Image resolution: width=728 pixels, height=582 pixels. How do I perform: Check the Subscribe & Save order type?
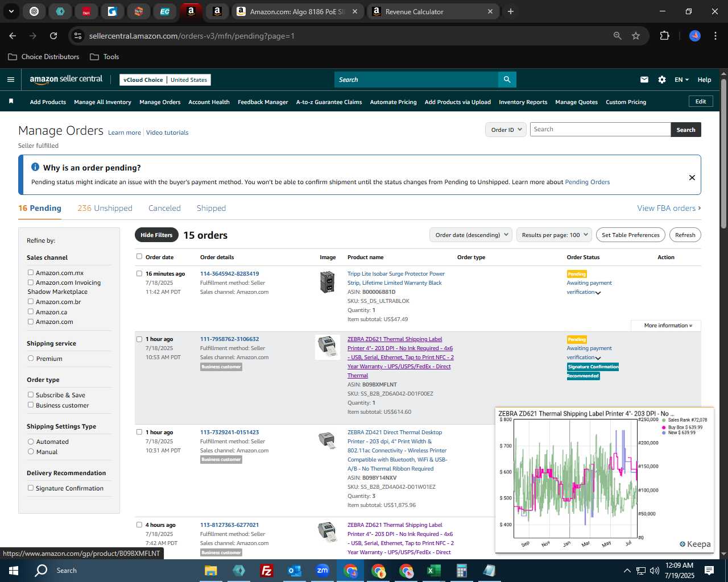pyautogui.click(x=31, y=395)
